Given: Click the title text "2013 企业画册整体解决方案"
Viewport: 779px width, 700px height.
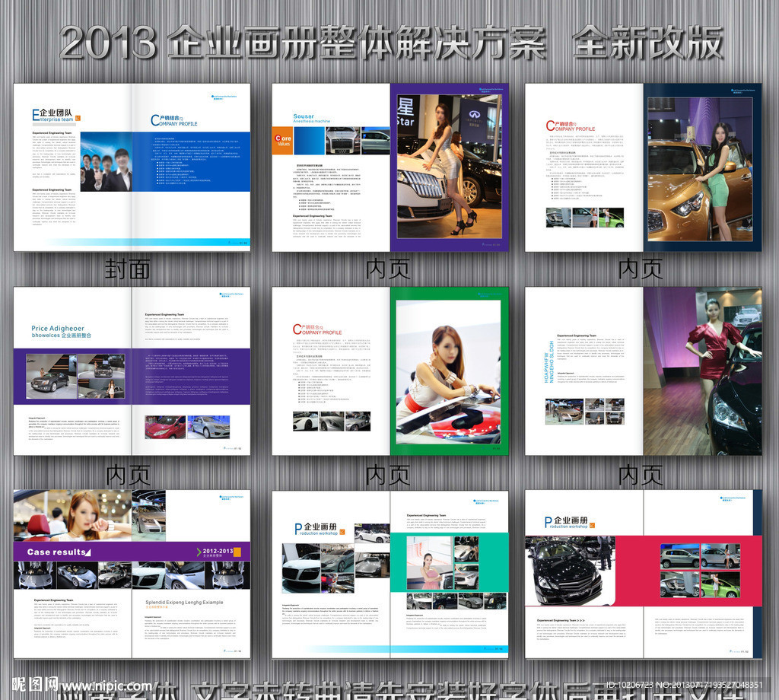Looking at the screenshot, I should pyautogui.click(x=302, y=43).
